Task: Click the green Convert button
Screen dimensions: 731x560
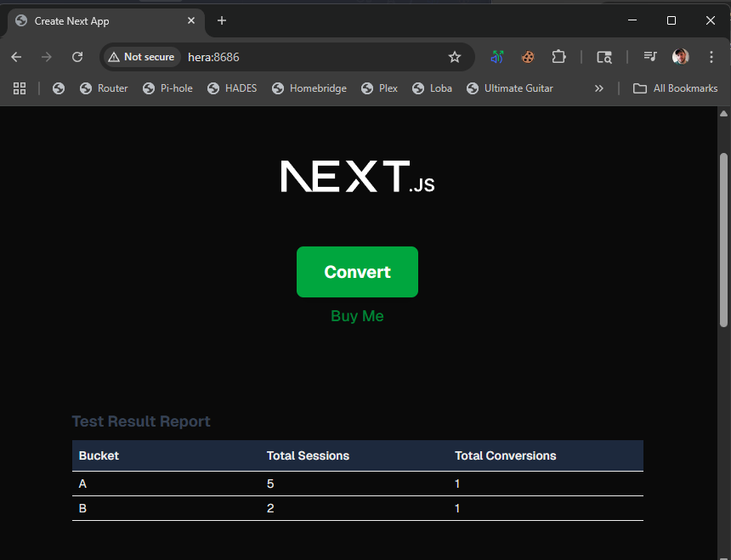Action: tap(357, 272)
